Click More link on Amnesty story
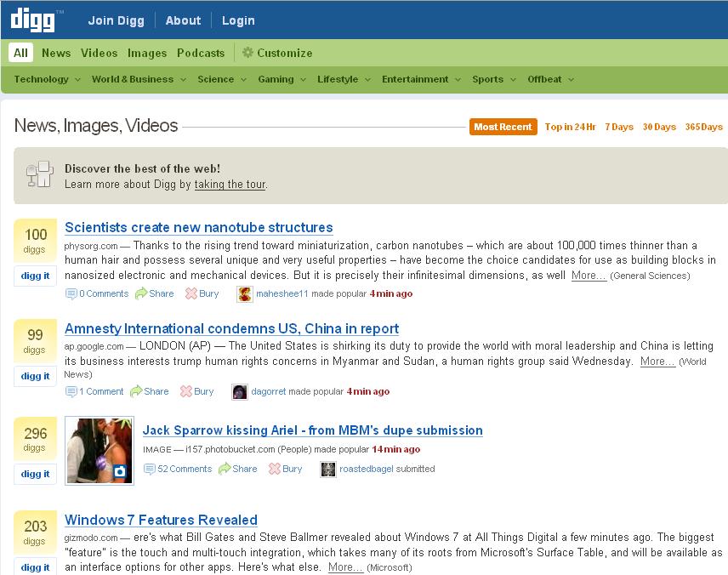 pos(657,362)
